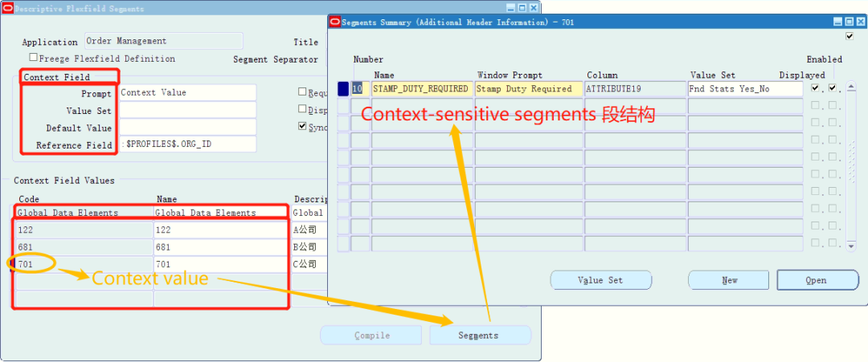Click description cell B公司
The height and width of the screenshot is (362, 868).
(309, 247)
